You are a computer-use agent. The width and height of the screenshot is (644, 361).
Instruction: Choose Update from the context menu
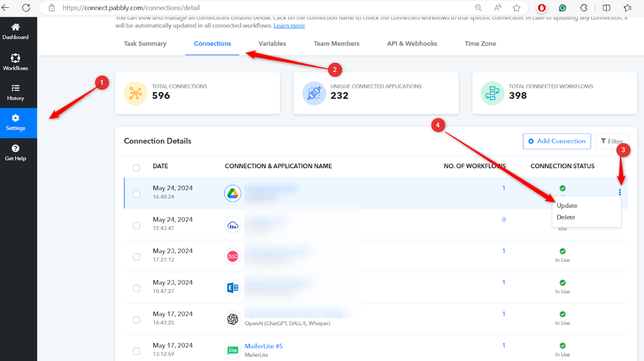pos(567,206)
